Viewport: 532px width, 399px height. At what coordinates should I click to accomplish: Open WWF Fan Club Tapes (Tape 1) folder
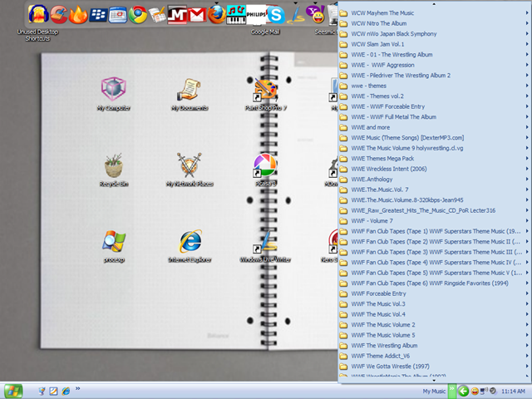[434, 231]
